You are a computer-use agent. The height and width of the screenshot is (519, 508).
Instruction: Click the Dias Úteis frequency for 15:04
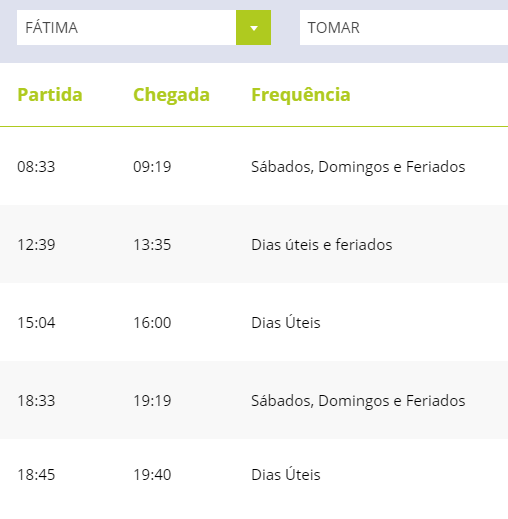pyautogui.click(x=286, y=322)
